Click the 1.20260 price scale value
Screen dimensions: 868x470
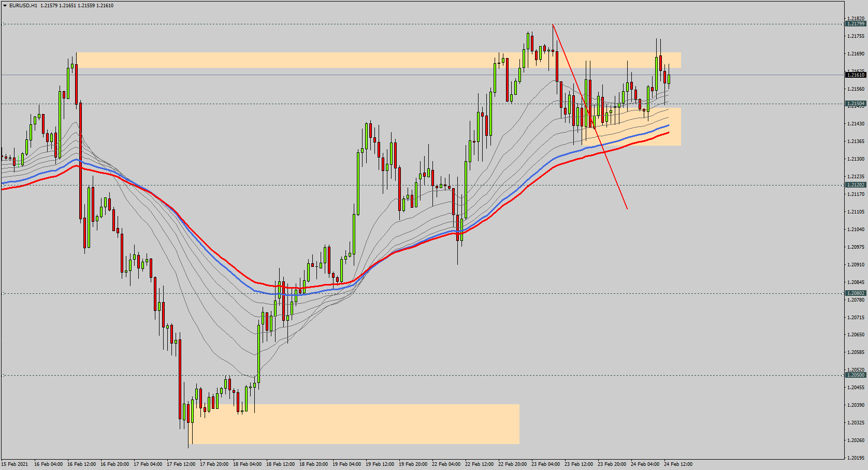point(856,440)
